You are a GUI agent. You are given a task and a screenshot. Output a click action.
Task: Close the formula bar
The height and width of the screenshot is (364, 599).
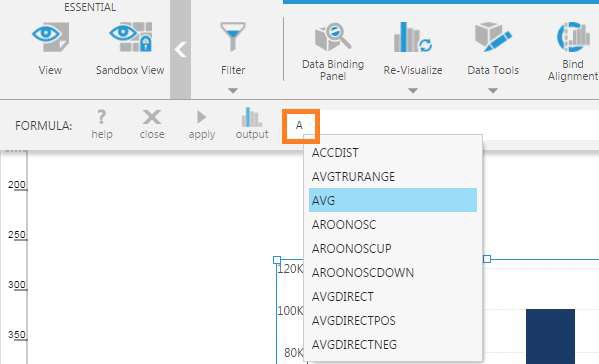point(152,125)
